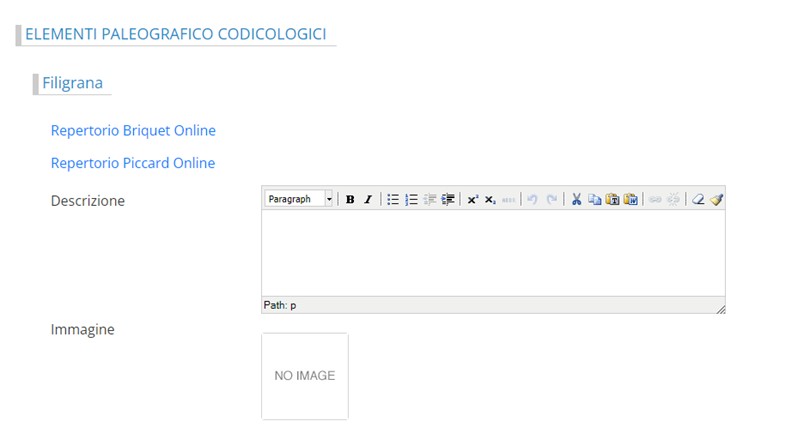Toggle bold formatting in the Descrizione editor
The height and width of the screenshot is (427, 804).
pos(350,200)
